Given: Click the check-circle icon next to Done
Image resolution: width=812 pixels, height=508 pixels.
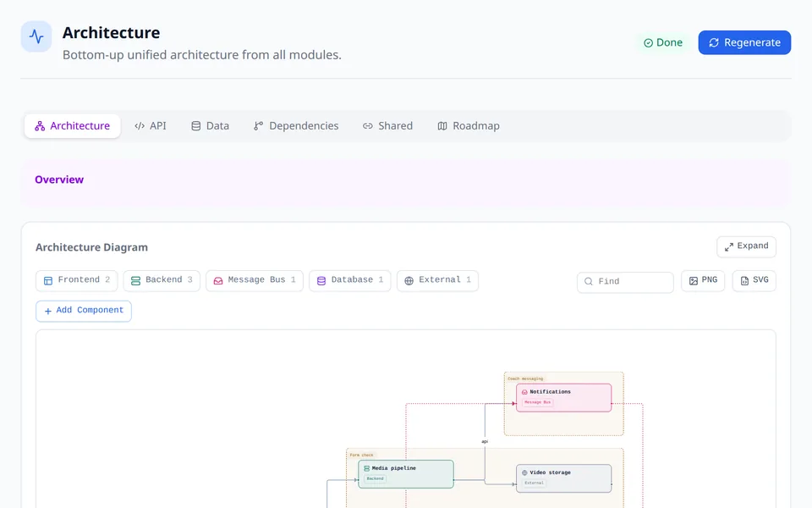Looking at the screenshot, I should [x=648, y=43].
